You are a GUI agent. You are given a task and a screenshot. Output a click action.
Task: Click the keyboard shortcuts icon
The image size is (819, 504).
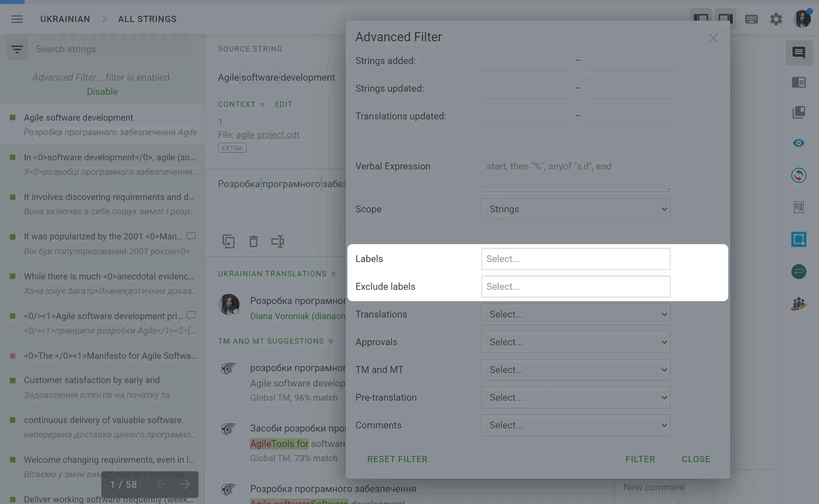click(x=751, y=19)
